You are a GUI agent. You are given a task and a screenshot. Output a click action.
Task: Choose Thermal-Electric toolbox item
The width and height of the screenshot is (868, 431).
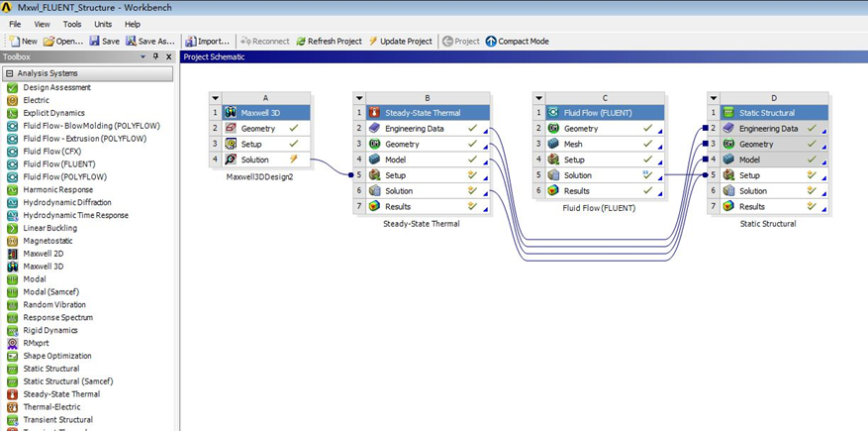point(51,407)
